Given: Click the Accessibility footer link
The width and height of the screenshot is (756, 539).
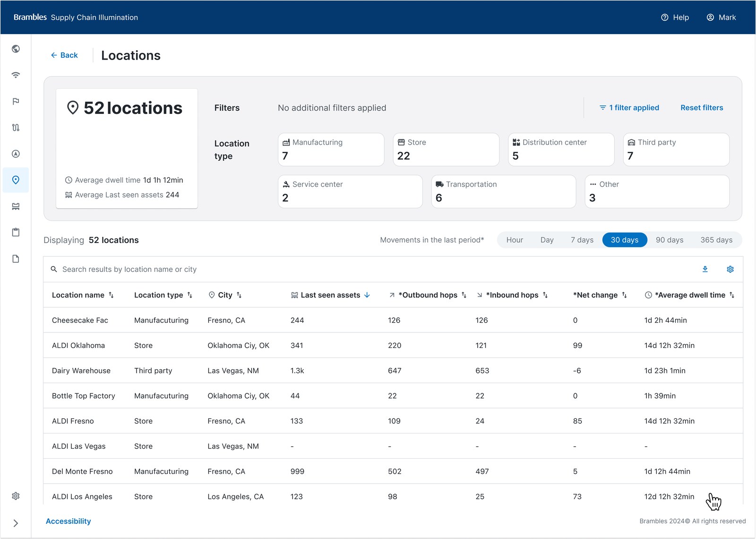Looking at the screenshot, I should [68, 521].
